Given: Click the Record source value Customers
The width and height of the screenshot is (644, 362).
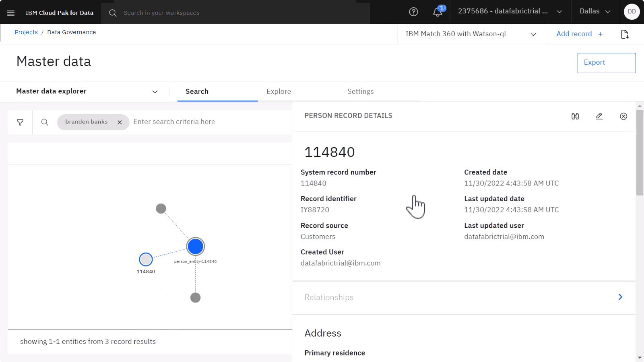Looking at the screenshot, I should click(318, 237).
